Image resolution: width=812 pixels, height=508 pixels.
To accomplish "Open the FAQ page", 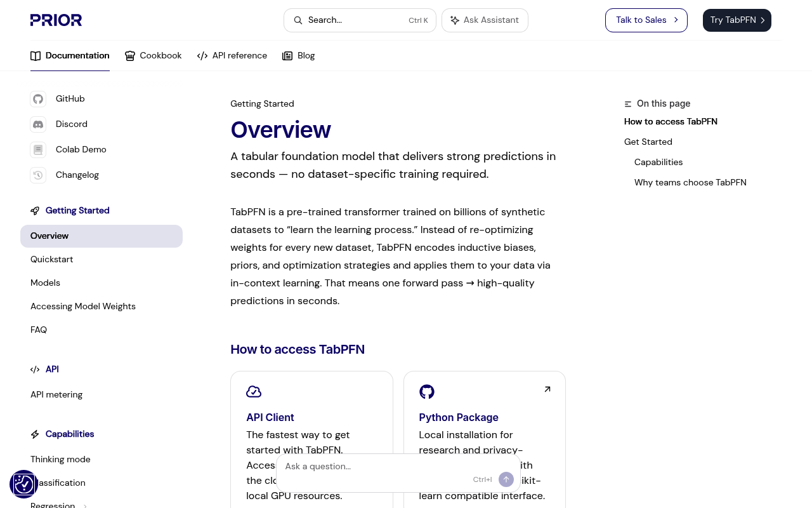I will (x=39, y=330).
